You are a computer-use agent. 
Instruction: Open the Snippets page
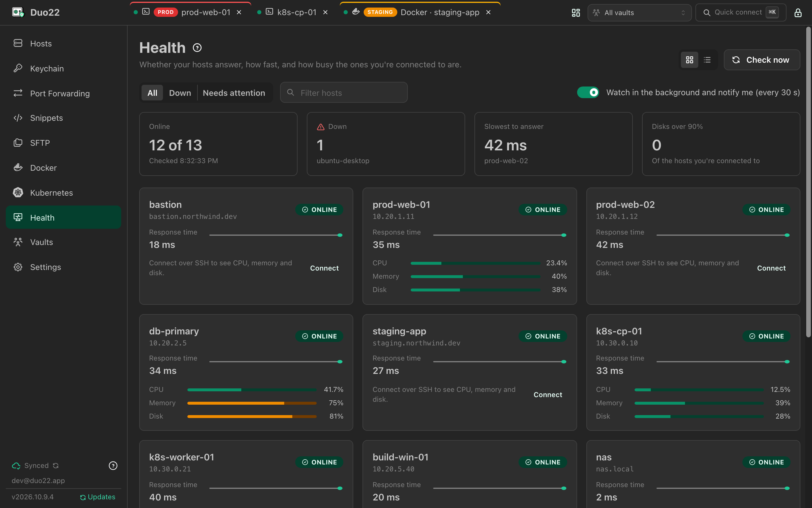pos(64,118)
